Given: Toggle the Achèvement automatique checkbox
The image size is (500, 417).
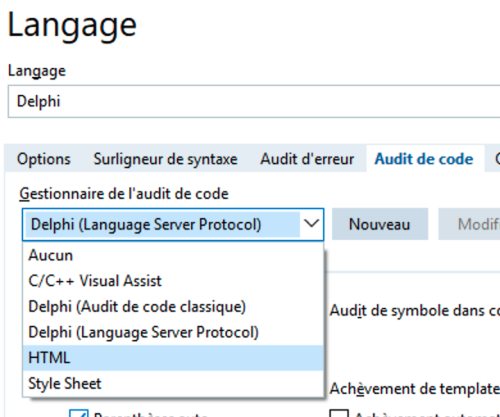Looking at the screenshot, I should 339,414.
